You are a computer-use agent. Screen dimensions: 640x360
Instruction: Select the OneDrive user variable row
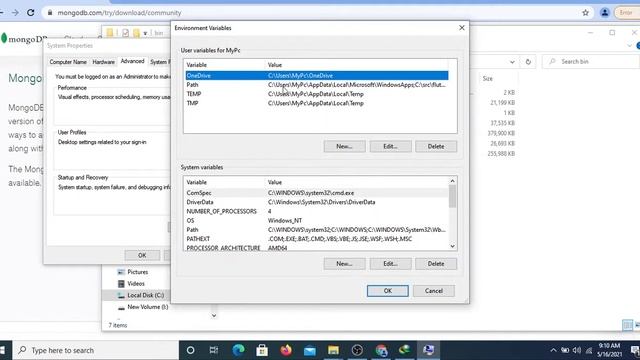click(317, 76)
